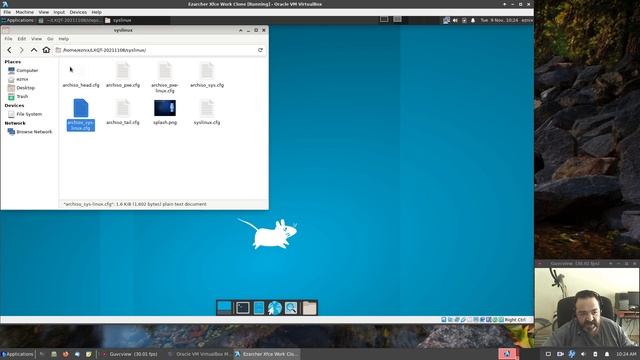Switch to LXQT-20211108 terminal task button
The image size is (640, 360).
[70, 20]
